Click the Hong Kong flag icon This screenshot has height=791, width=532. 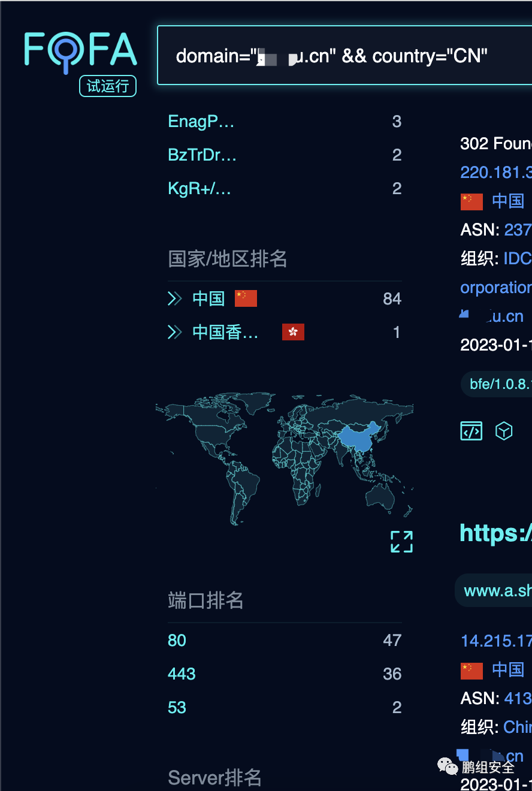(293, 332)
